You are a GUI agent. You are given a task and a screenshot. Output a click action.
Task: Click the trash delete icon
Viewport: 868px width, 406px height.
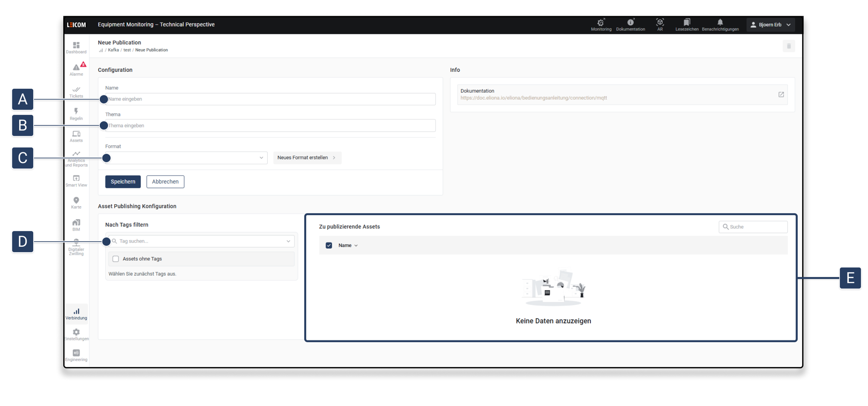pos(789,46)
